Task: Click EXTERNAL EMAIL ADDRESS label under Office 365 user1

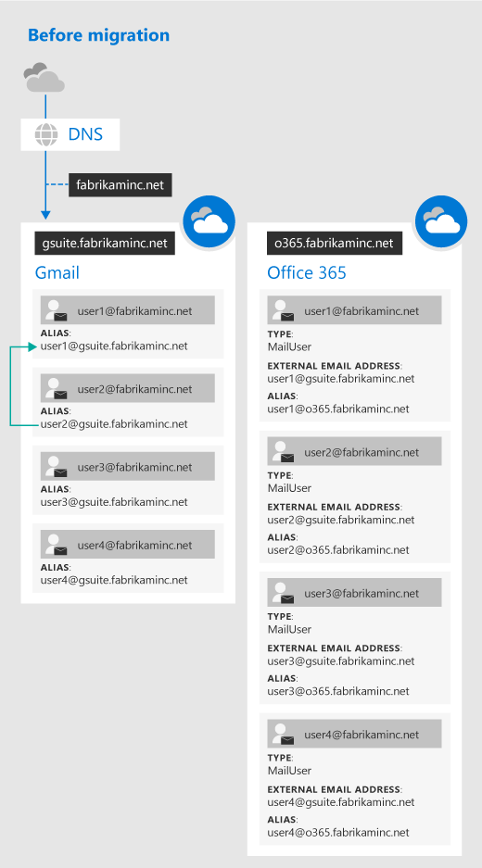Action: 335,366
